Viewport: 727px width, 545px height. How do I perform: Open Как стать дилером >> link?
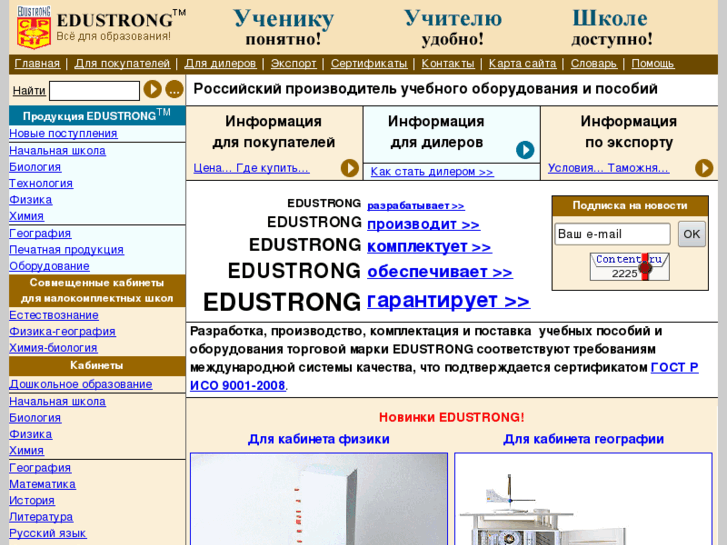(432, 172)
